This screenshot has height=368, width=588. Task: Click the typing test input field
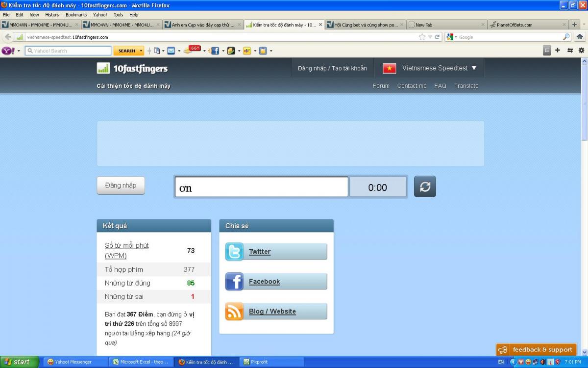coord(262,187)
